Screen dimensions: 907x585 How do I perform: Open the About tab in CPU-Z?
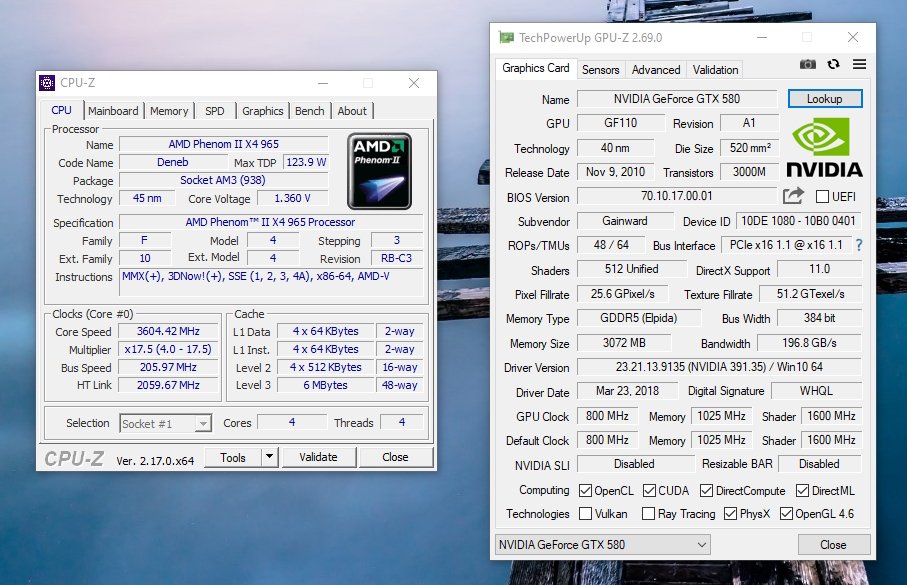pyautogui.click(x=352, y=111)
